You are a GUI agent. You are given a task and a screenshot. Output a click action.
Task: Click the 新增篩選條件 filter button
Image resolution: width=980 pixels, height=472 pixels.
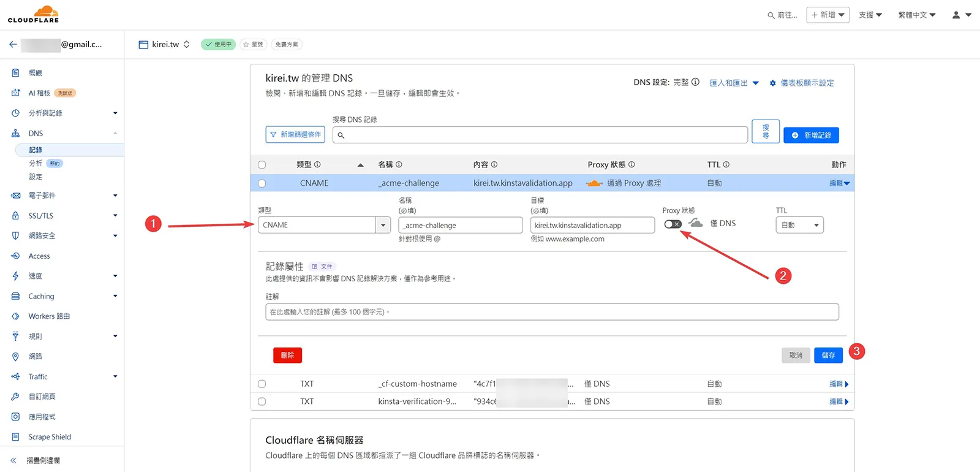295,135
